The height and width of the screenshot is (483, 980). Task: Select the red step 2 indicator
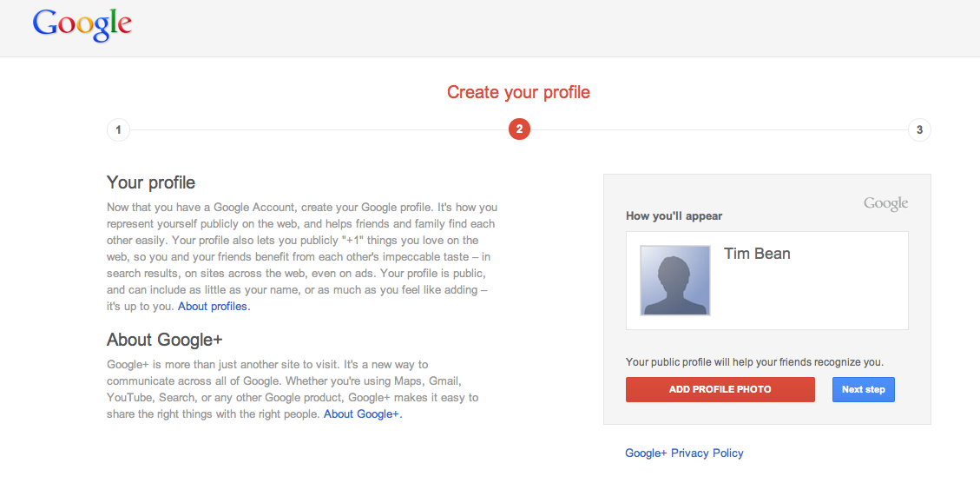pyautogui.click(x=519, y=130)
